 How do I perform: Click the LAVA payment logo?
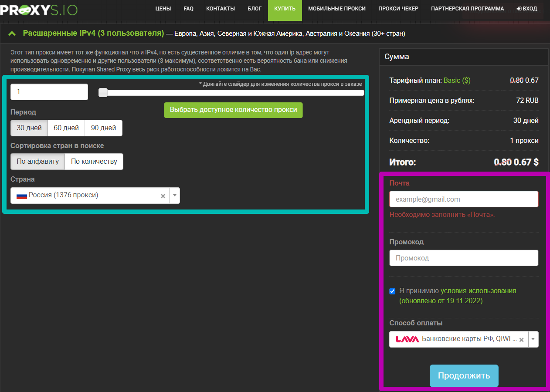407,339
